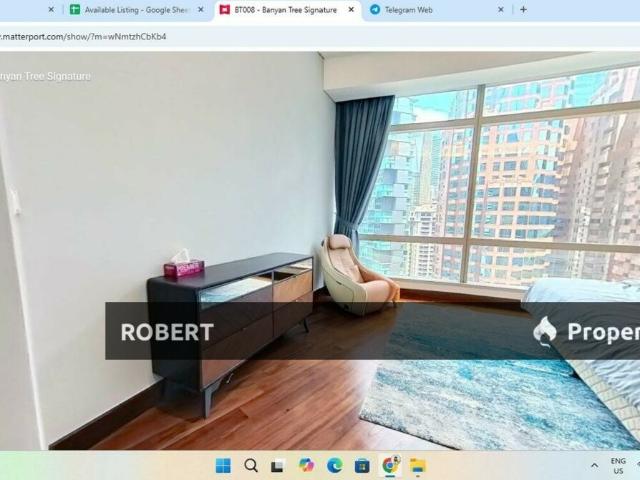This screenshot has height=480, width=640.
Task: Close the BT008 Banyan Tree Signature tab
Action: [351, 10]
